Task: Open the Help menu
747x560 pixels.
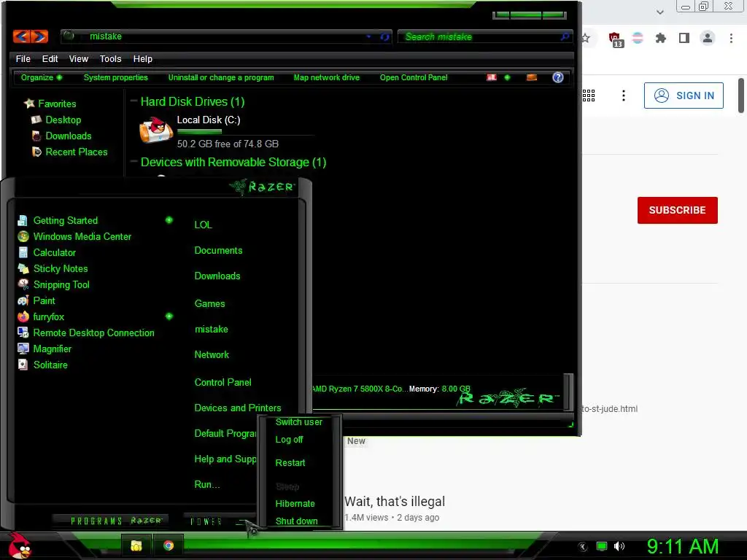Action: pyautogui.click(x=143, y=59)
